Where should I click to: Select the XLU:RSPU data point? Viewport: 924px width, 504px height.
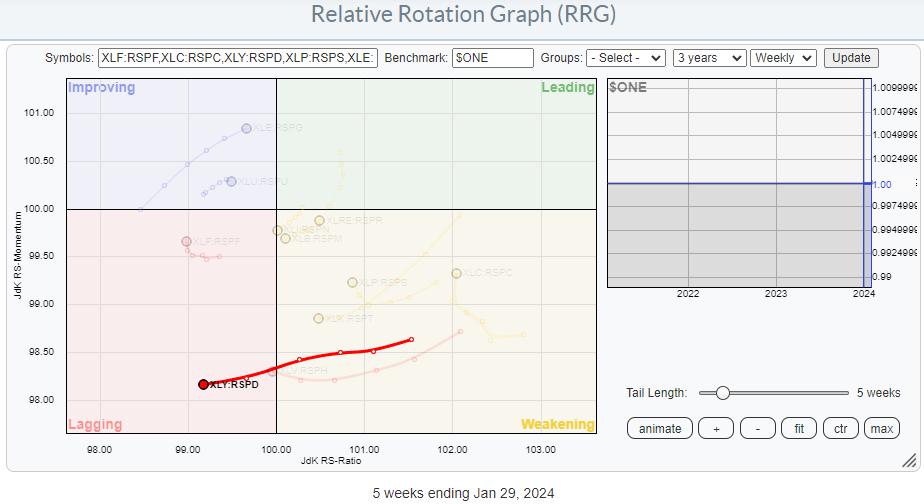231,181
